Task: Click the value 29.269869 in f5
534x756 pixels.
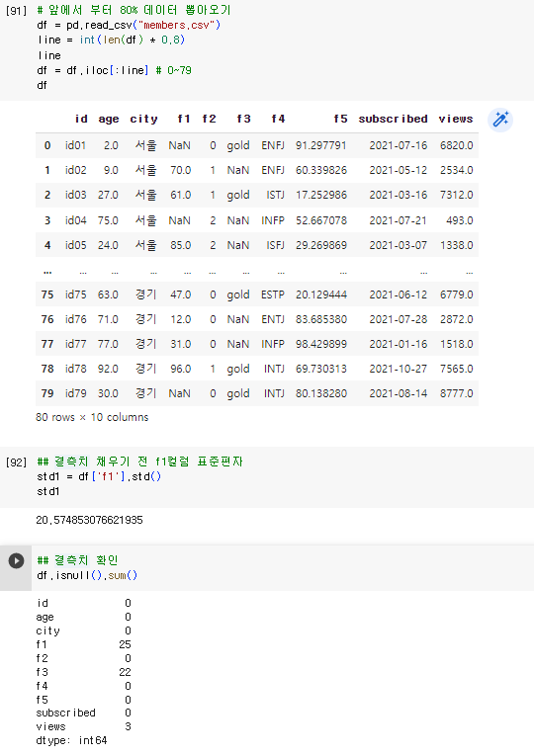Action: click(x=321, y=245)
